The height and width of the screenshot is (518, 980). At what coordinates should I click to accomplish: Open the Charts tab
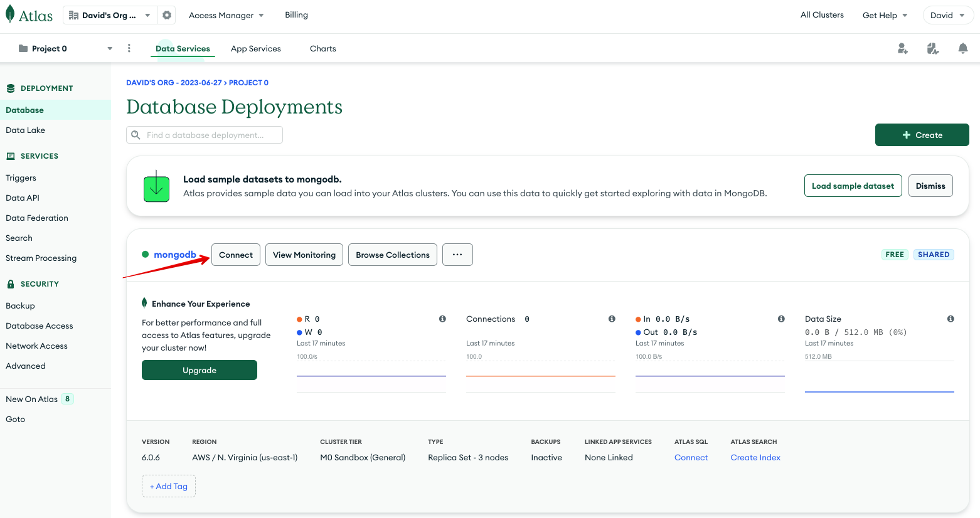click(x=322, y=48)
